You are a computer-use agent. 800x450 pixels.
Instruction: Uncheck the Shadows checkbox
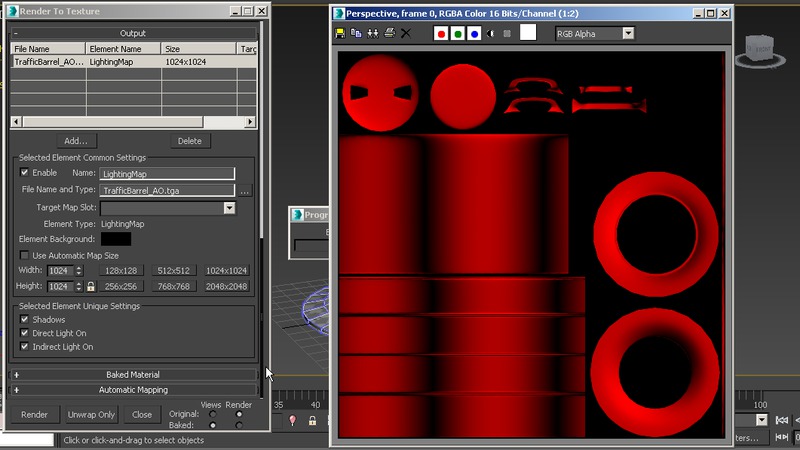[x=25, y=320]
